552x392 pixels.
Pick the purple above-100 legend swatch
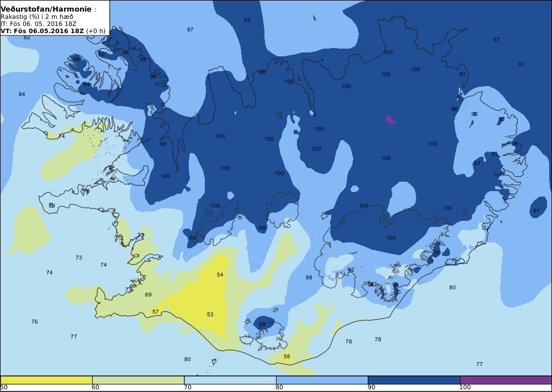point(506,380)
